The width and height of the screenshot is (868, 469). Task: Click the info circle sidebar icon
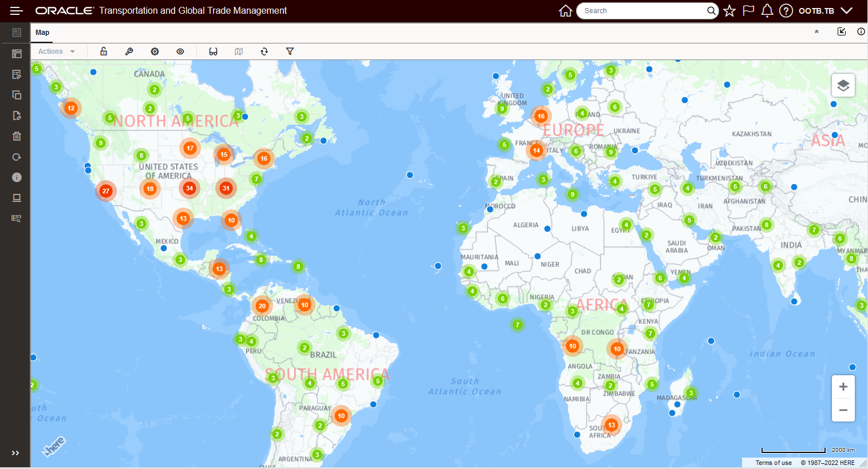(x=17, y=177)
